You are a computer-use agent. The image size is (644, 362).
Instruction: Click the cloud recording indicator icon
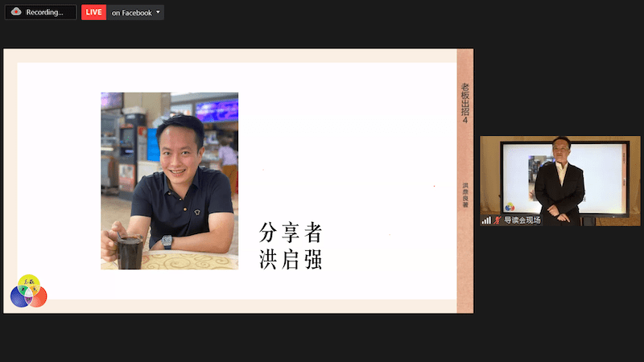click(16, 12)
